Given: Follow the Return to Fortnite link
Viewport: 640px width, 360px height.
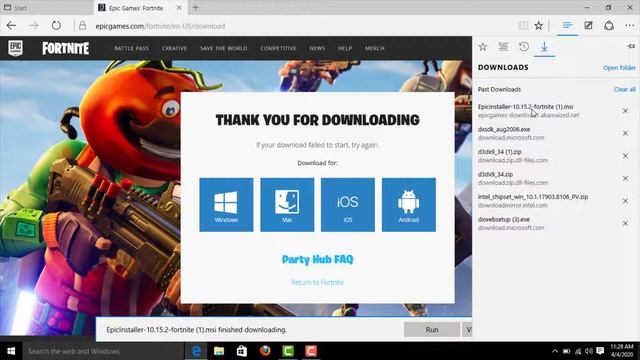Looking at the screenshot, I should (x=318, y=282).
